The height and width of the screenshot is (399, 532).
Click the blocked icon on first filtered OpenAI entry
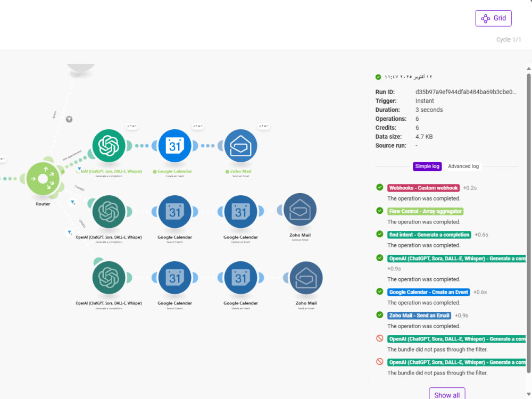[x=380, y=338]
